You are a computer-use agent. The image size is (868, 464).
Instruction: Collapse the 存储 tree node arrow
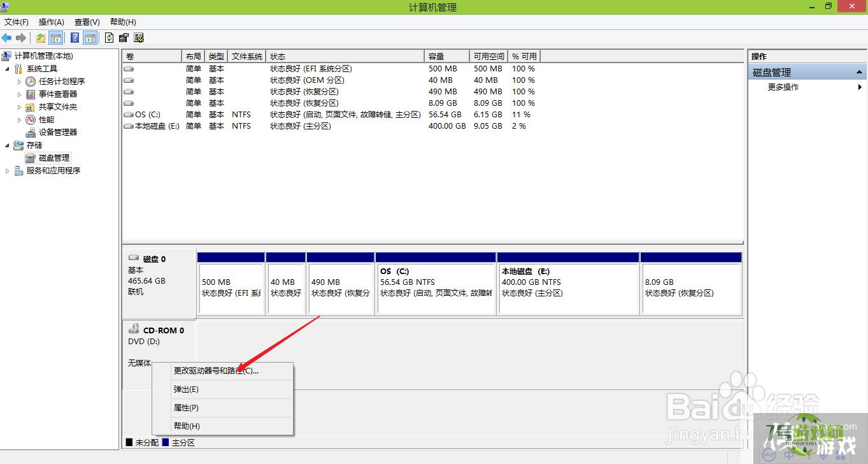(x=8, y=145)
